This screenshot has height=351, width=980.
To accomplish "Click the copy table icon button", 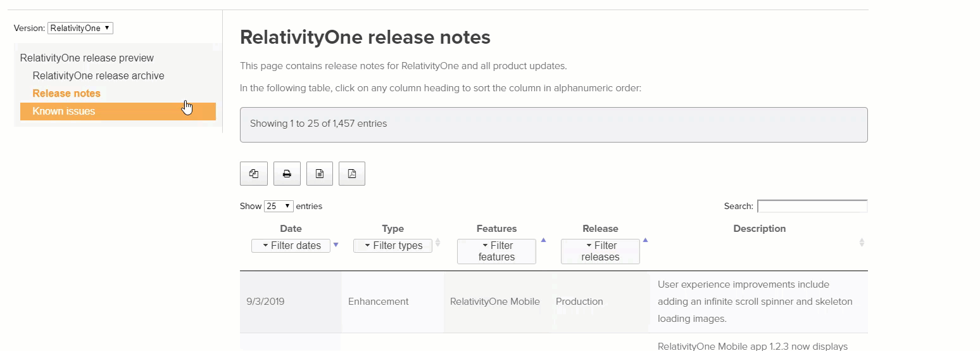I will point(254,174).
